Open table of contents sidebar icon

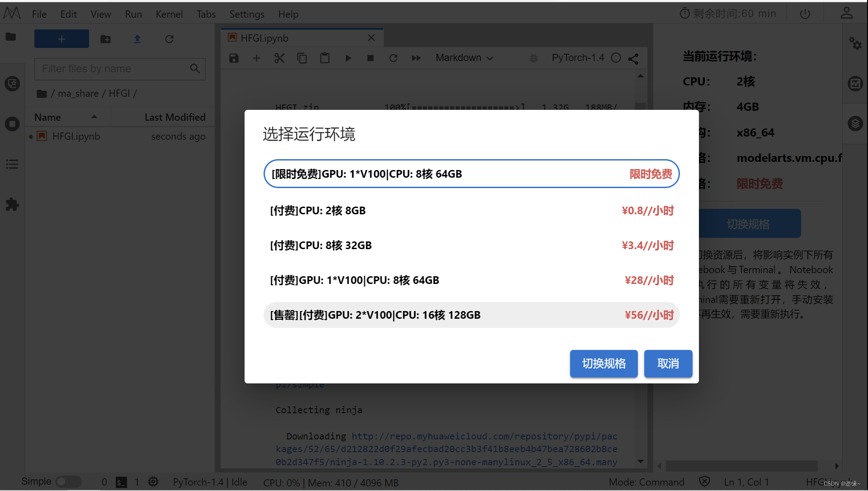click(12, 164)
